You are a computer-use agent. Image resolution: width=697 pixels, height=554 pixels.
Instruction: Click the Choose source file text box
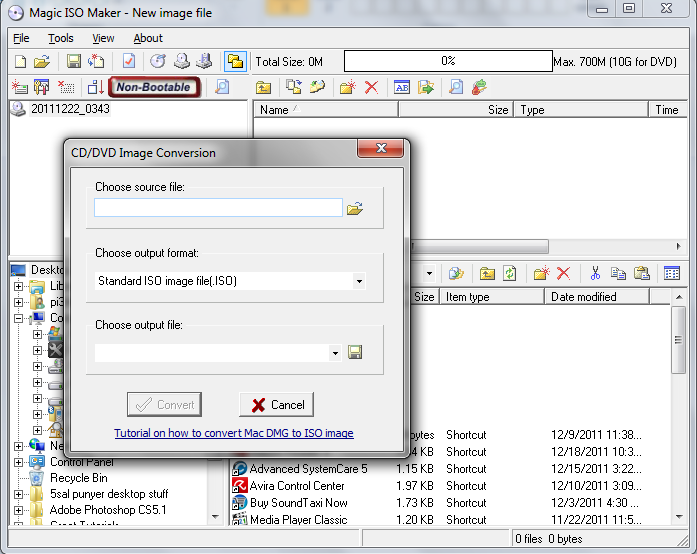pyautogui.click(x=218, y=208)
